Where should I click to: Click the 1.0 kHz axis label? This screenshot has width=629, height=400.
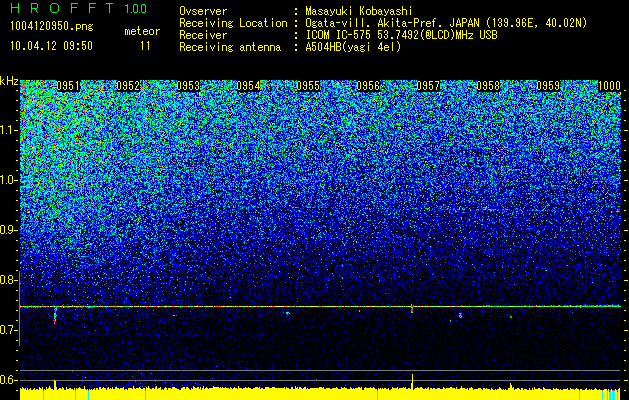(x=9, y=180)
